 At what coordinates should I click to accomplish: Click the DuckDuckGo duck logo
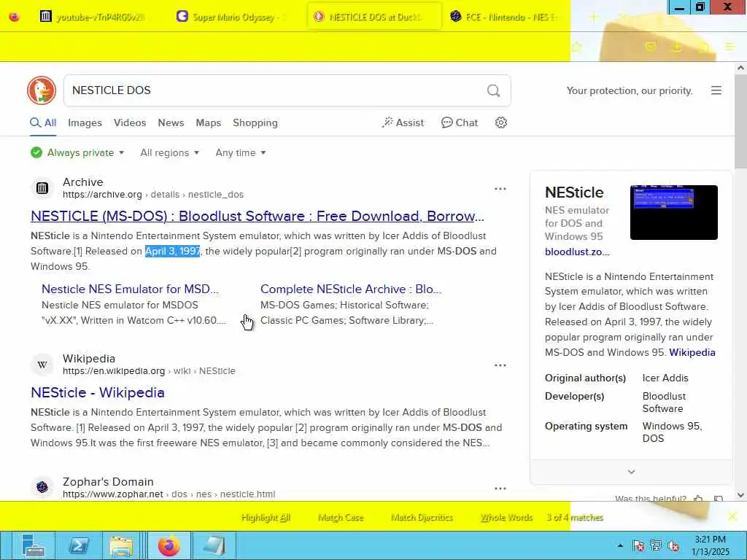(42, 90)
